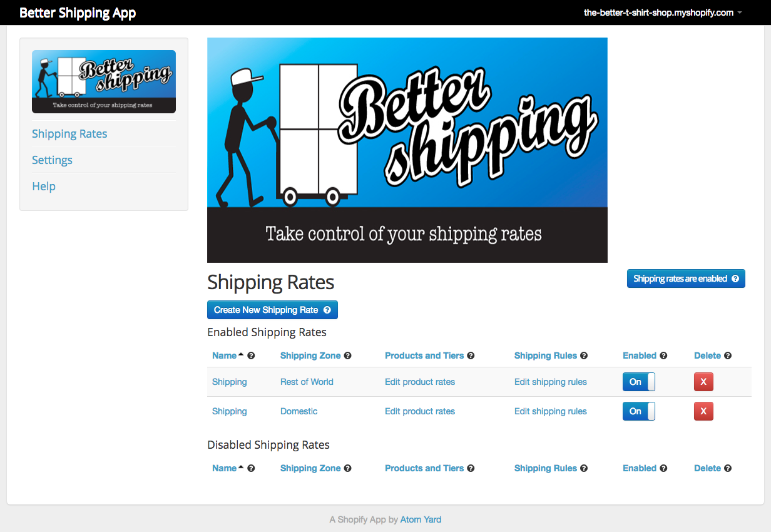This screenshot has width=771, height=532.
Task: Sort Disabled table by Shipping Rules
Action: coord(546,468)
